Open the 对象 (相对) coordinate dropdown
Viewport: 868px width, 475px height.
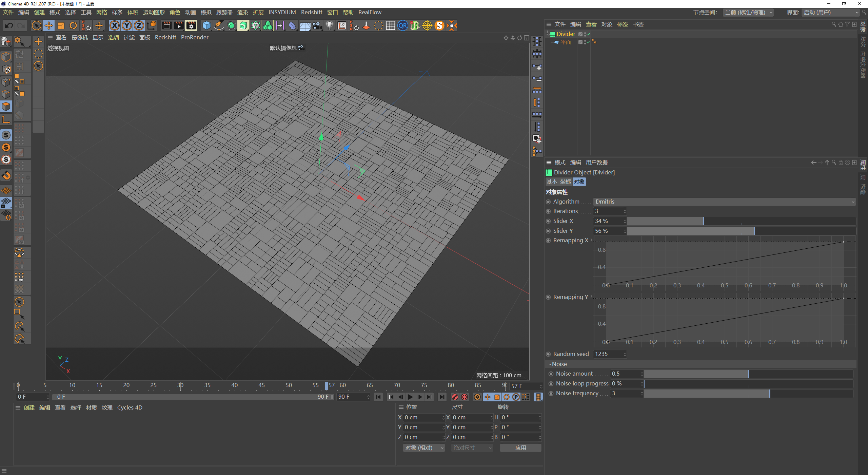(423, 448)
